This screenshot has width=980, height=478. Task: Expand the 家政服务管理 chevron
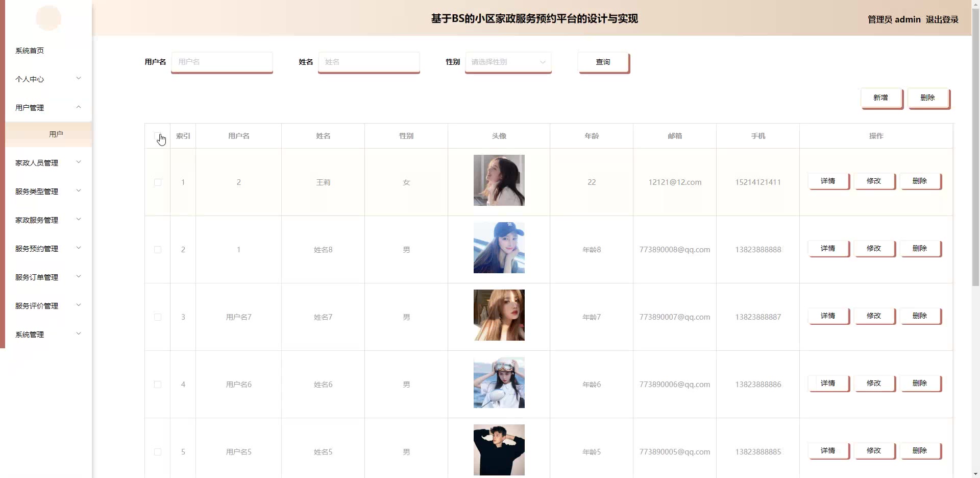[79, 219]
